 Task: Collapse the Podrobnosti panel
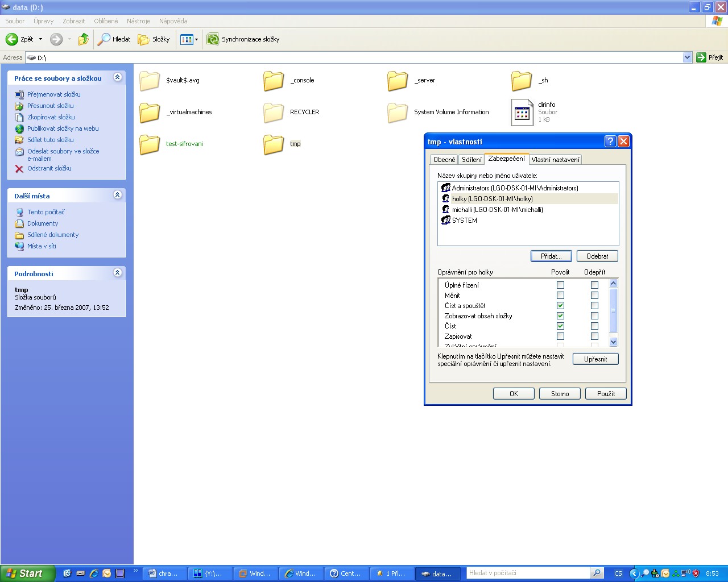coord(118,273)
